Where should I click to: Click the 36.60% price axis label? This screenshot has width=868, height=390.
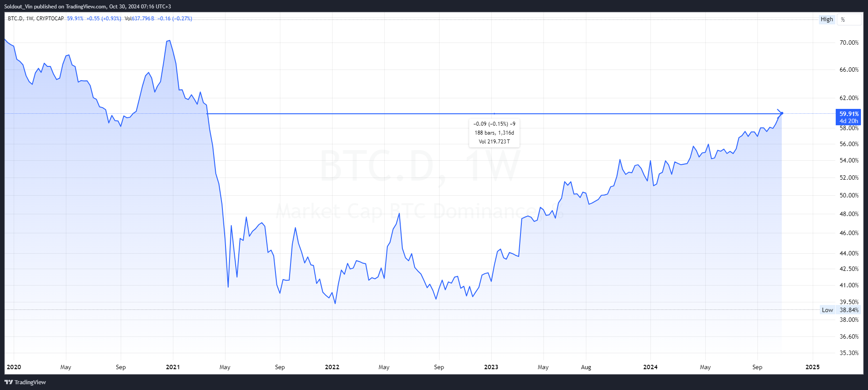click(849, 336)
